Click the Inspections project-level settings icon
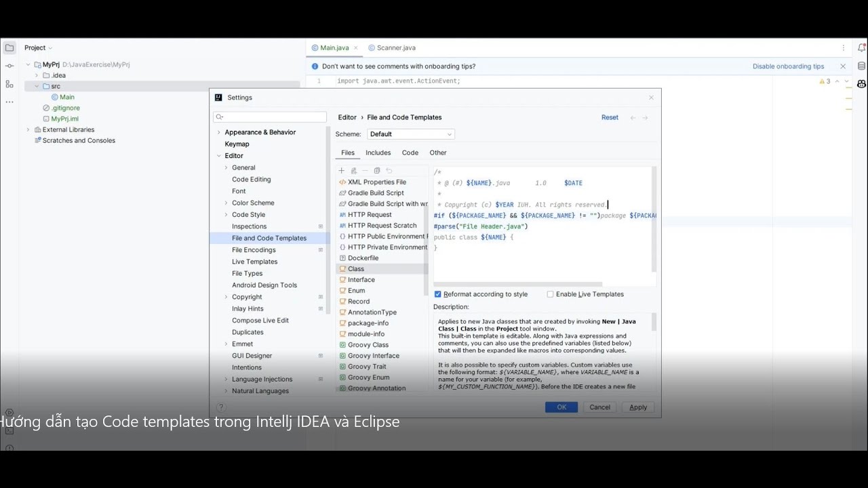This screenshot has width=868, height=488. (x=321, y=226)
